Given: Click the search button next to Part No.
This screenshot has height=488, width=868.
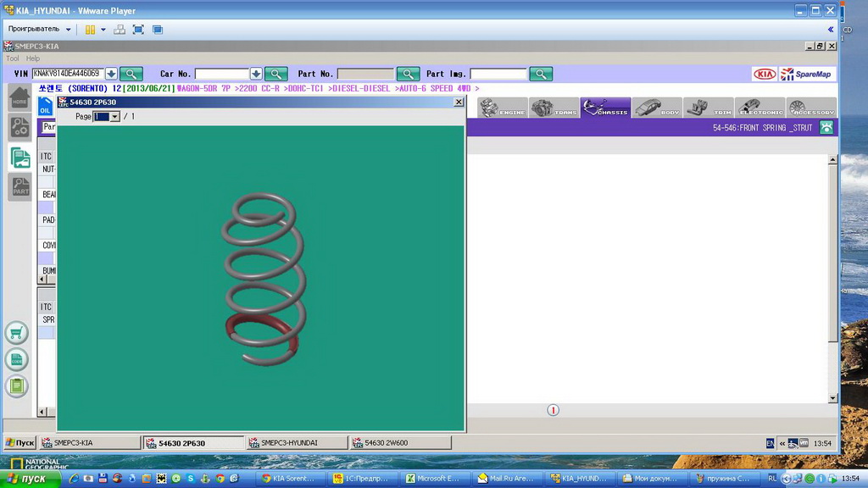Looking at the screenshot, I should 409,74.
